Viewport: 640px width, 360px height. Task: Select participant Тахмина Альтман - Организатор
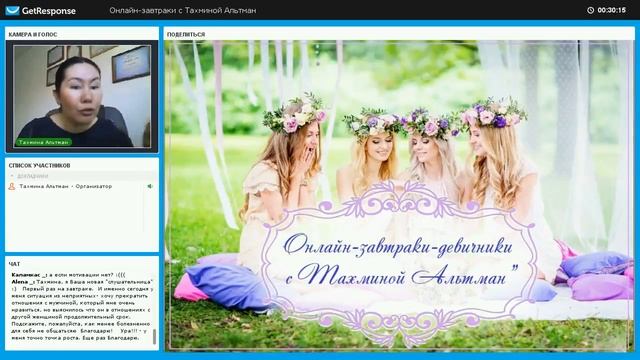point(81,187)
